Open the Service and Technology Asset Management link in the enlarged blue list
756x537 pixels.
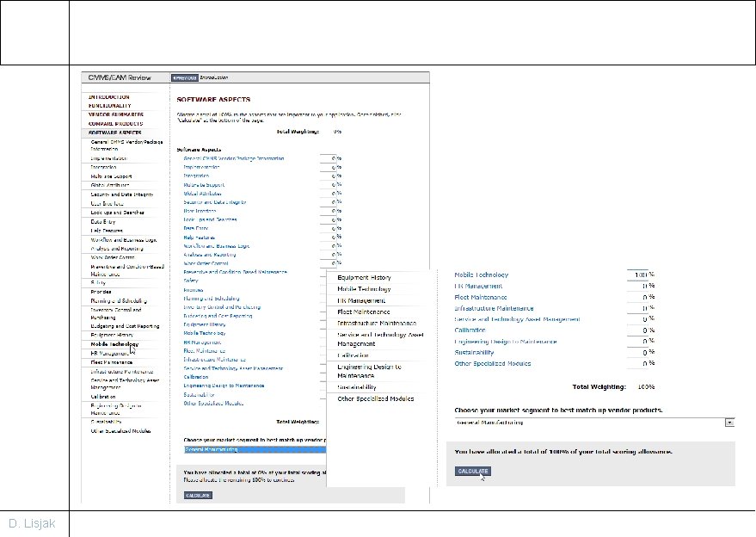[x=518, y=319]
